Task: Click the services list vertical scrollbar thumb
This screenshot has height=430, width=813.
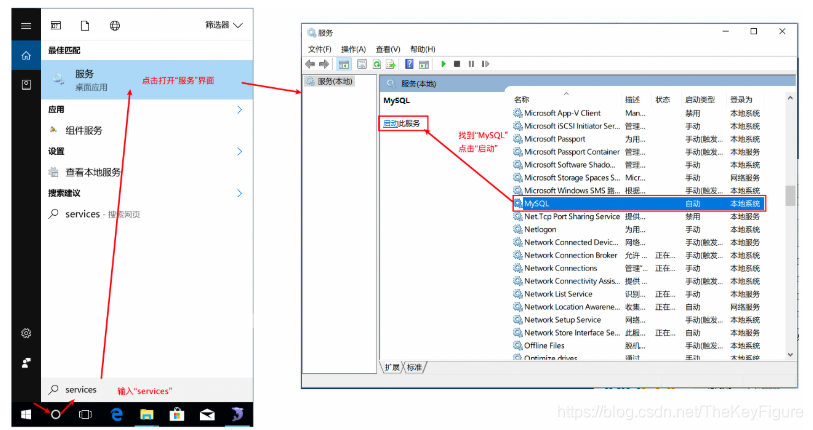Action: pyautogui.click(x=790, y=196)
